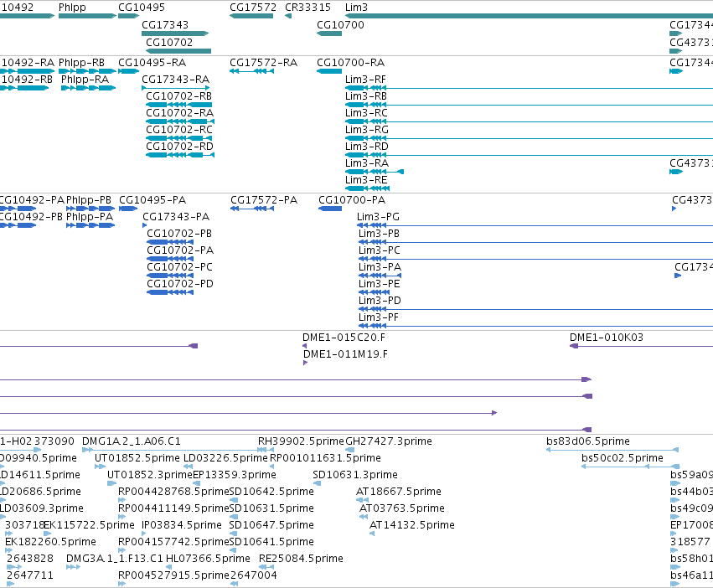This screenshot has height=588, width=713.
Task: Select the dark blue CG10700-PA protein bar
Action: tap(330, 209)
